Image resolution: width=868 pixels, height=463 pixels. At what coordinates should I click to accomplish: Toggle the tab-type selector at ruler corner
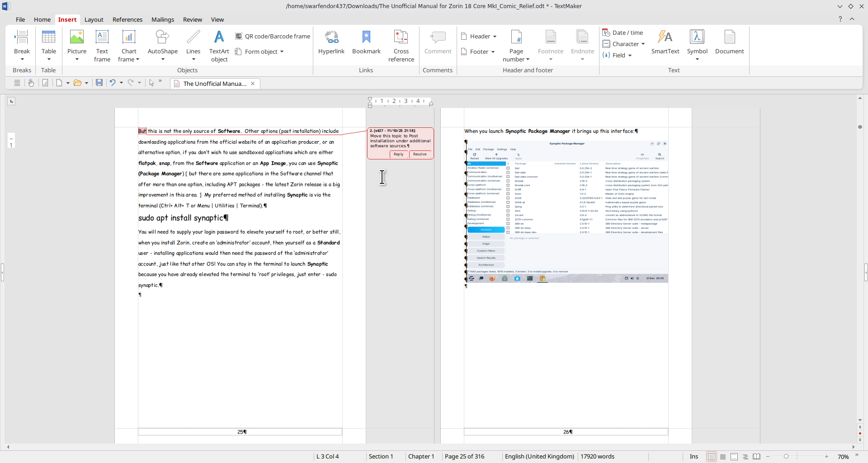[12, 101]
